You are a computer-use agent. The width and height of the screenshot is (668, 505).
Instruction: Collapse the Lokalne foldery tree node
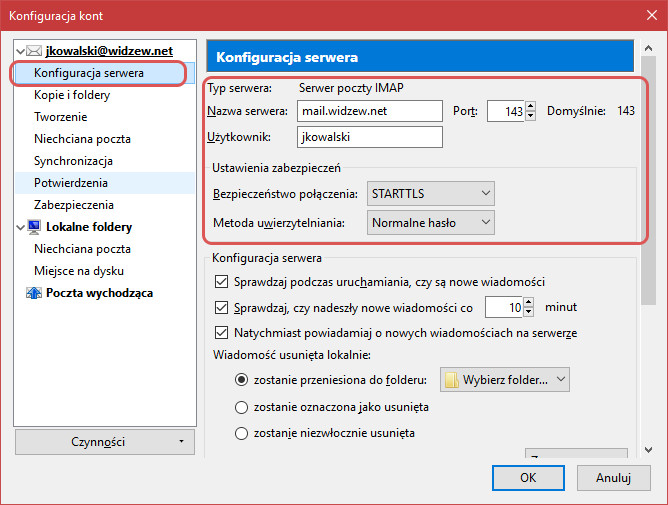(23, 227)
